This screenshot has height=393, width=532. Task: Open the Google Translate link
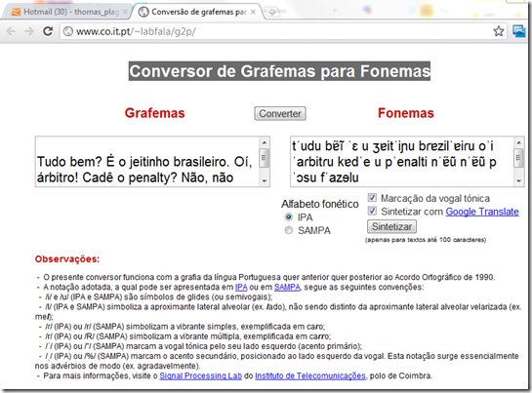point(482,212)
